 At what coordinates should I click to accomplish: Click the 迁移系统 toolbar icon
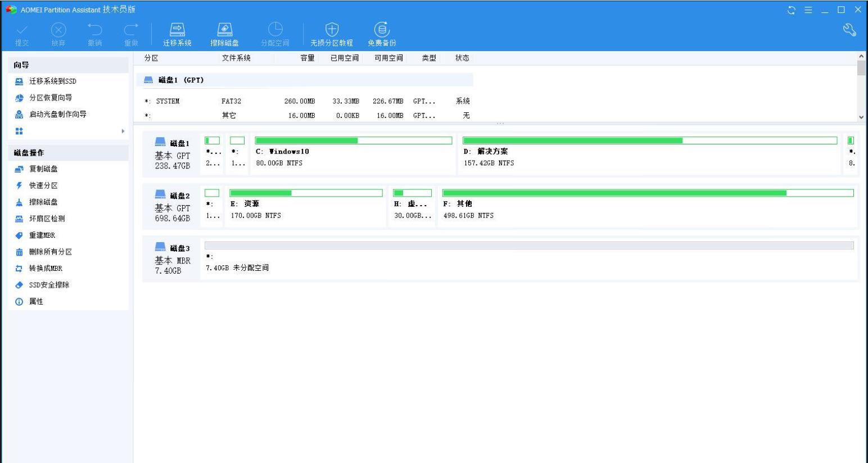tap(177, 30)
